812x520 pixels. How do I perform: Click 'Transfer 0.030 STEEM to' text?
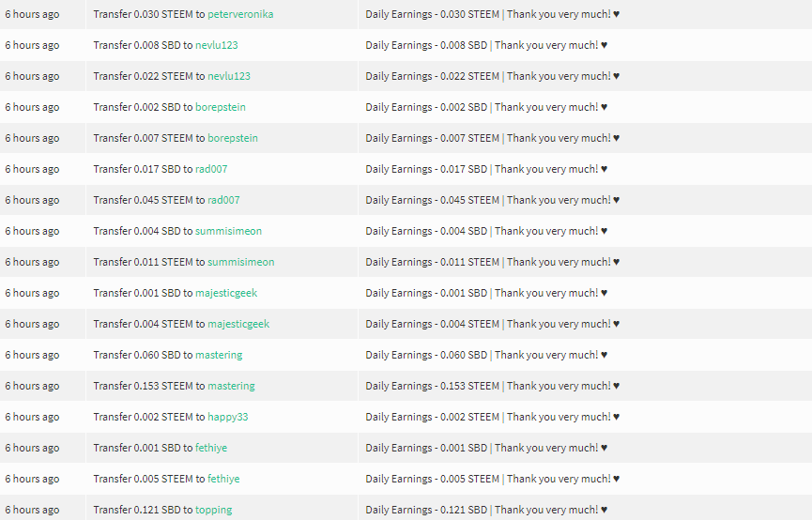[x=149, y=14]
